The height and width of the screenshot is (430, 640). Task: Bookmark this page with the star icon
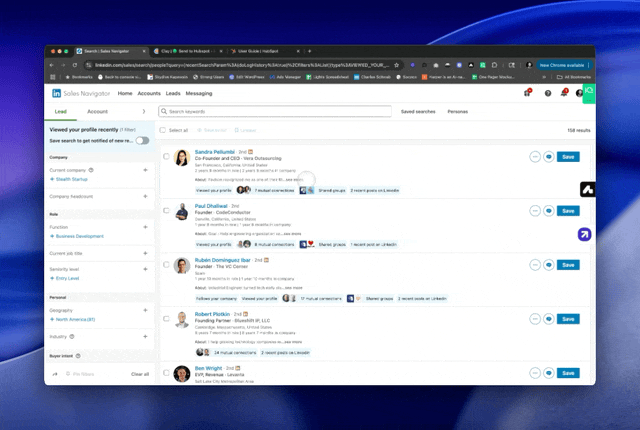pyautogui.click(x=396, y=65)
